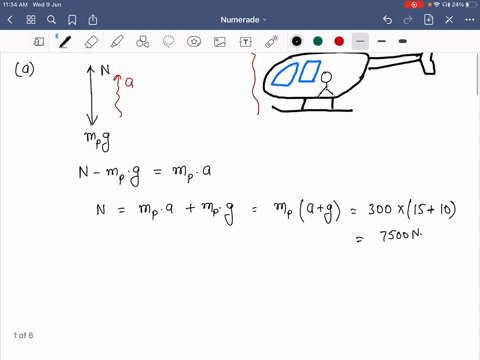Open the Elements sticker tool
Viewport: 480px width, 360px height.
pyautogui.click(x=194, y=42)
